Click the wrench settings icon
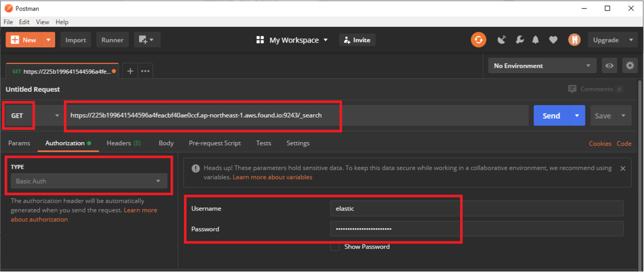This screenshot has height=272, width=644. tap(519, 40)
